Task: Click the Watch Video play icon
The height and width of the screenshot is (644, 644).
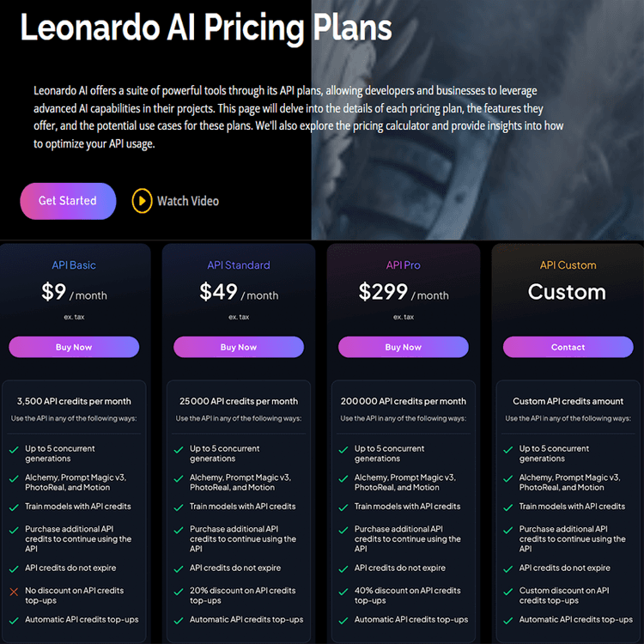Action: pos(142,201)
